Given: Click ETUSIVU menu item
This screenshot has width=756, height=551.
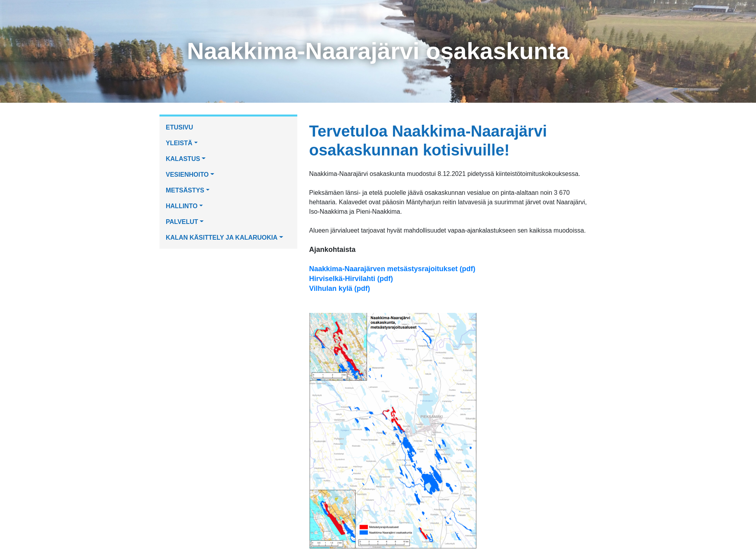Looking at the screenshot, I should click(179, 127).
